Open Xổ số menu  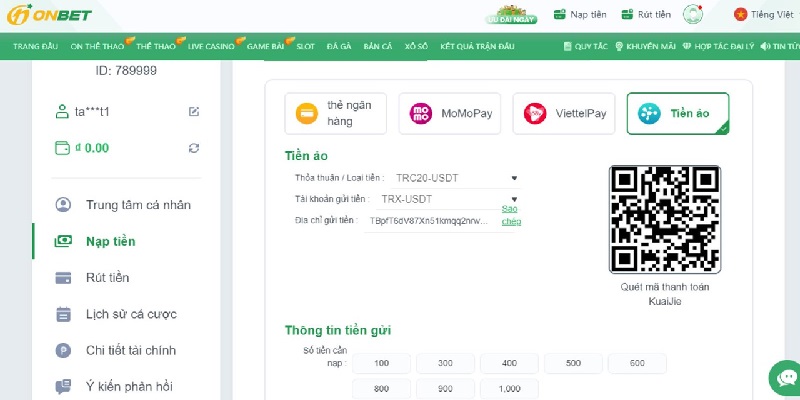coord(416,46)
